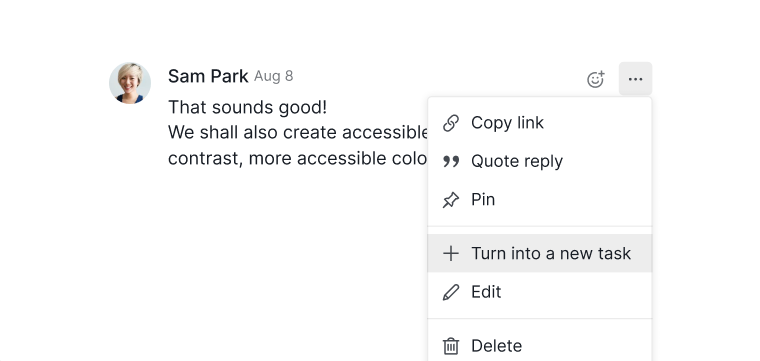Viewport: 760px width, 361px height.
Task: Select the Copy link menu label
Action: 507,123
